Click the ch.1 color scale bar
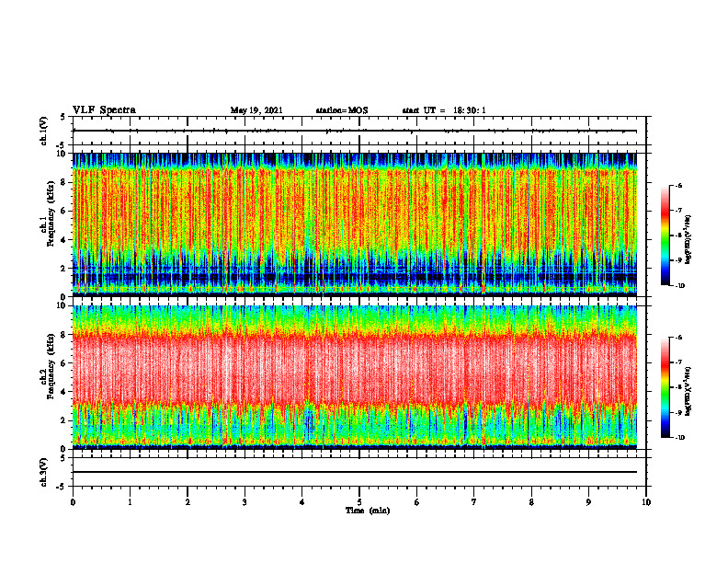The image size is (728, 563). pyautogui.click(x=665, y=236)
